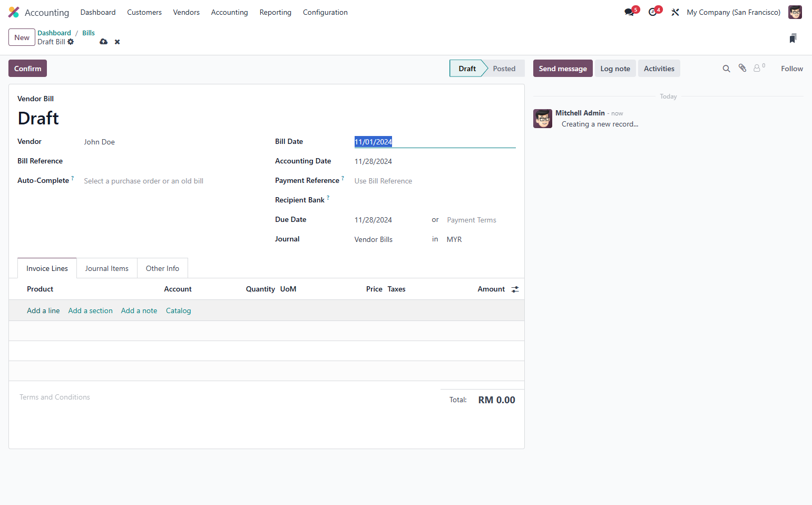This screenshot has width=812, height=505.
Task: Switch to the Other Info tab
Action: coord(162,268)
